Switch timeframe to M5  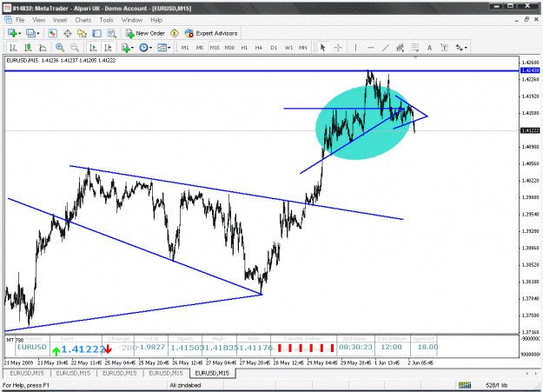200,48
